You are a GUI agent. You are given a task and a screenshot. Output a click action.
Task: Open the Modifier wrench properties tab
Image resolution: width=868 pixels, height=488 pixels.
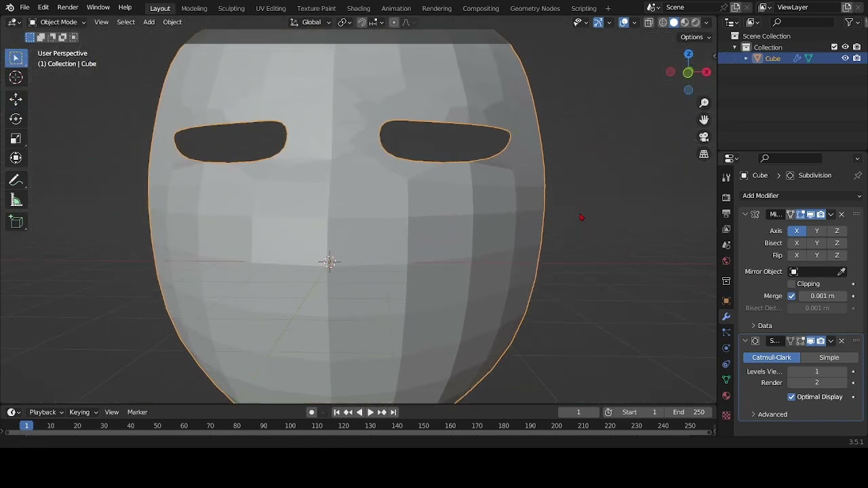[726, 317]
